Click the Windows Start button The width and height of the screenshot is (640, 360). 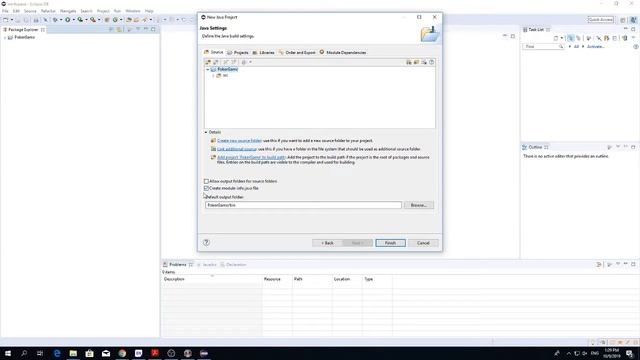(8, 353)
